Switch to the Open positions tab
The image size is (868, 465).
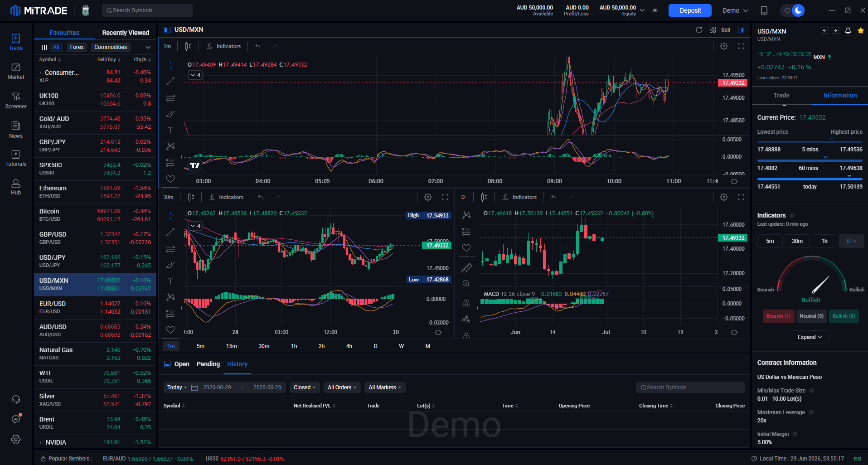(x=182, y=364)
